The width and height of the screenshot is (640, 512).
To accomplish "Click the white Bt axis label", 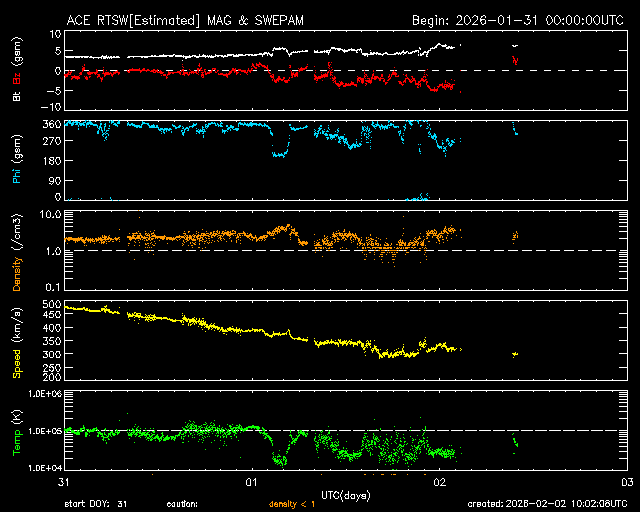I will tap(16, 97).
